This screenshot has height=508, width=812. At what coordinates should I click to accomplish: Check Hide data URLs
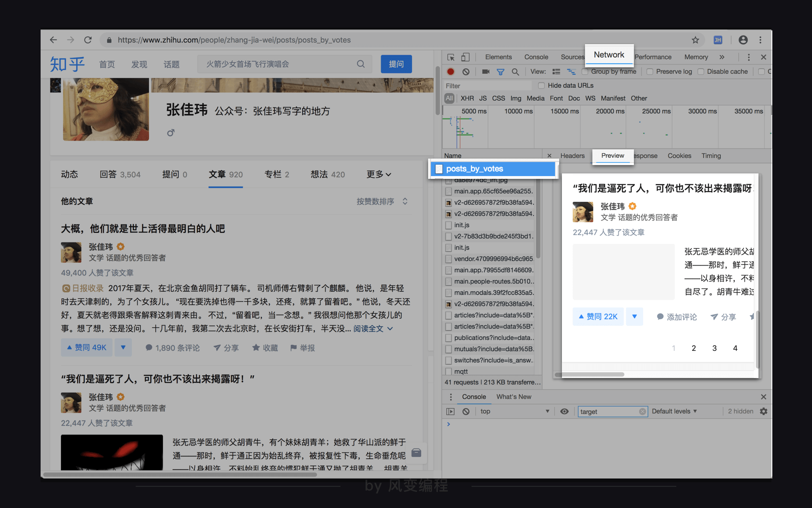[x=541, y=85]
